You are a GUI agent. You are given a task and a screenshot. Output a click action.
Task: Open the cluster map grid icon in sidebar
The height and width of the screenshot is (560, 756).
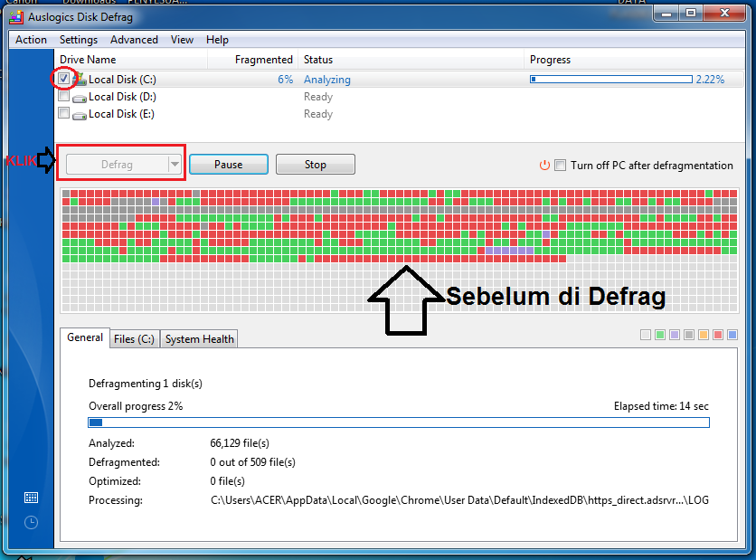31,498
